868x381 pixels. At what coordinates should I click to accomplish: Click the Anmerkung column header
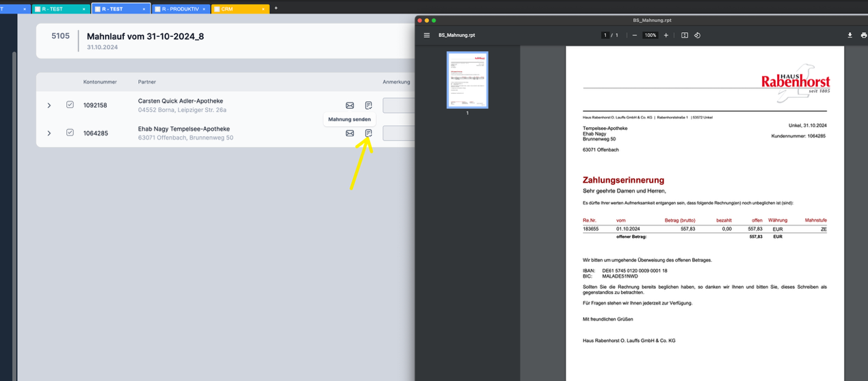pos(396,82)
